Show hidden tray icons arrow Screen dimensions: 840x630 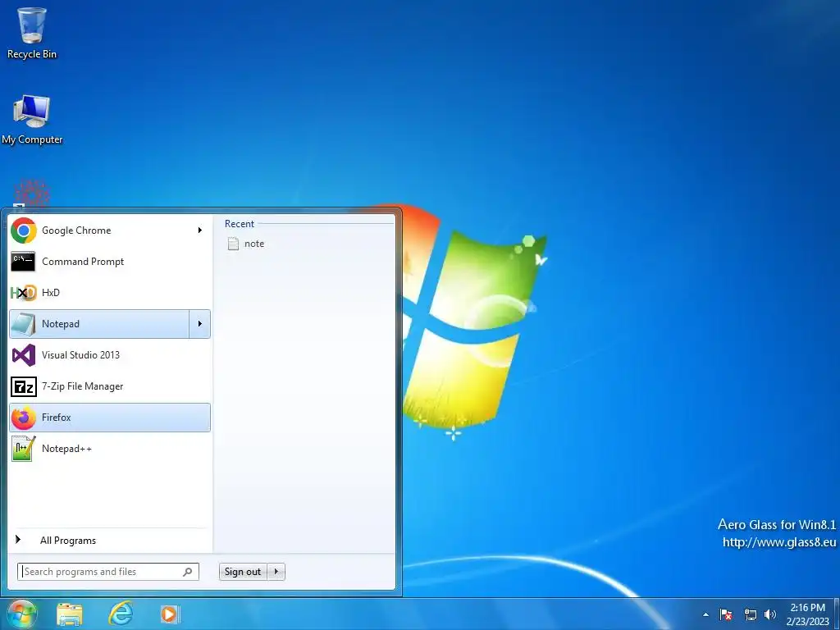[x=705, y=614]
